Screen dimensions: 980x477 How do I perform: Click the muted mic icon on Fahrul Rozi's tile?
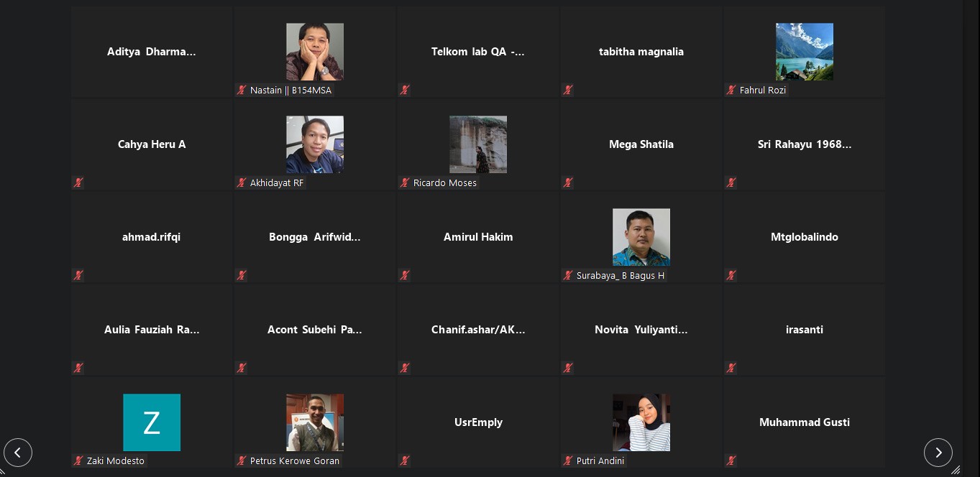click(731, 90)
